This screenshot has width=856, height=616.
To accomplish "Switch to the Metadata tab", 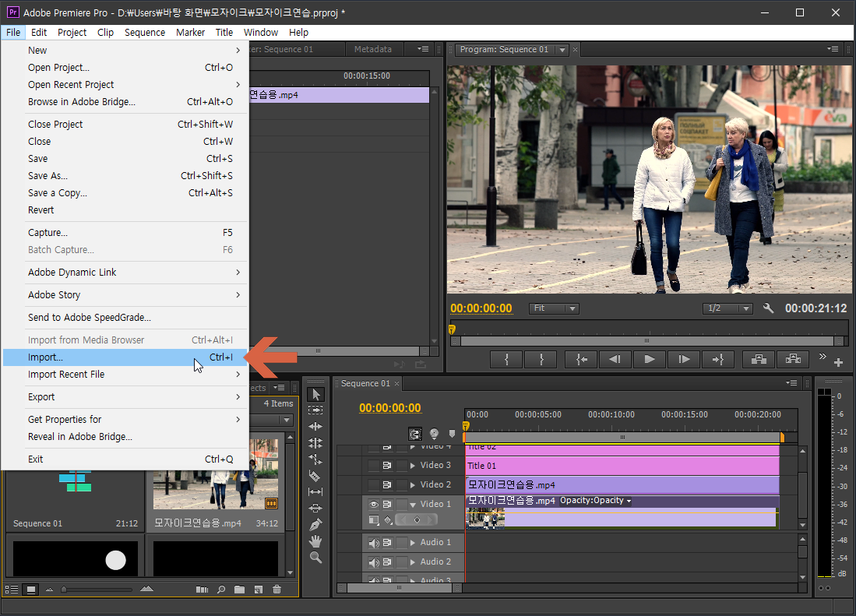I will tap(373, 49).
